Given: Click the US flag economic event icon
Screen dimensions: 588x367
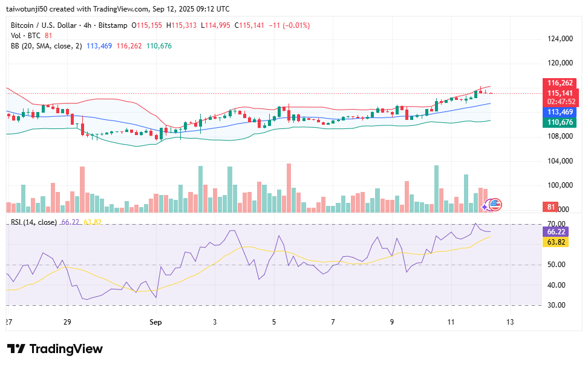Looking at the screenshot, I should (x=495, y=205).
